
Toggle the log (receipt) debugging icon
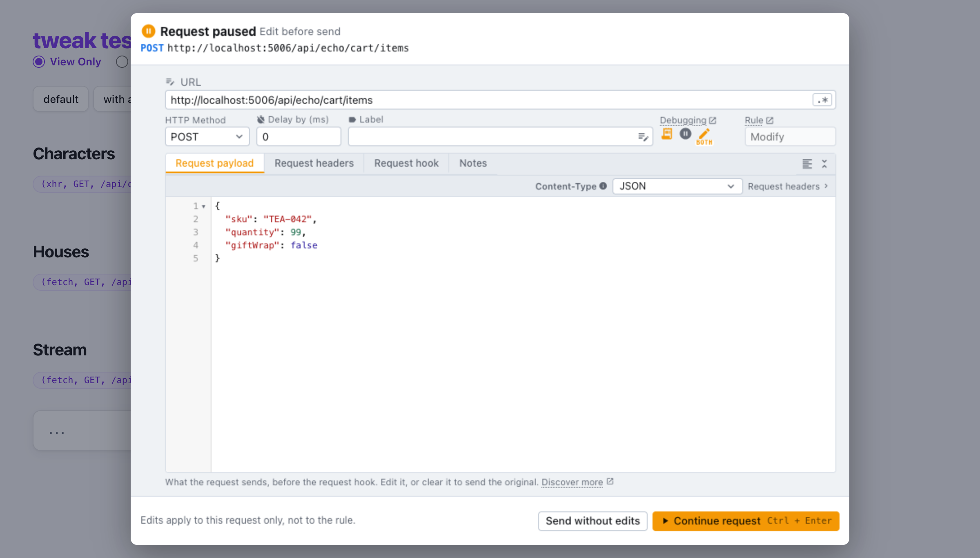(667, 134)
